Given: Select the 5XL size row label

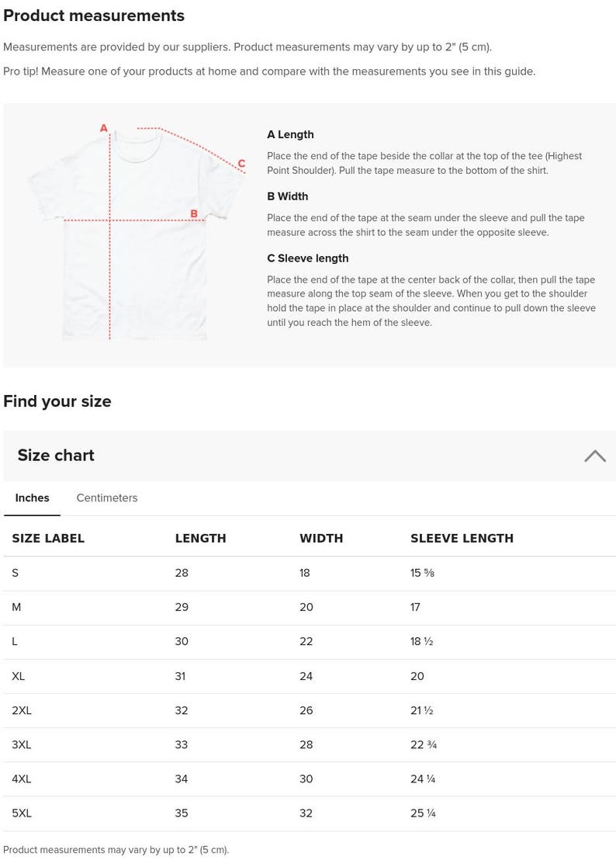Looking at the screenshot, I should pos(22,813).
